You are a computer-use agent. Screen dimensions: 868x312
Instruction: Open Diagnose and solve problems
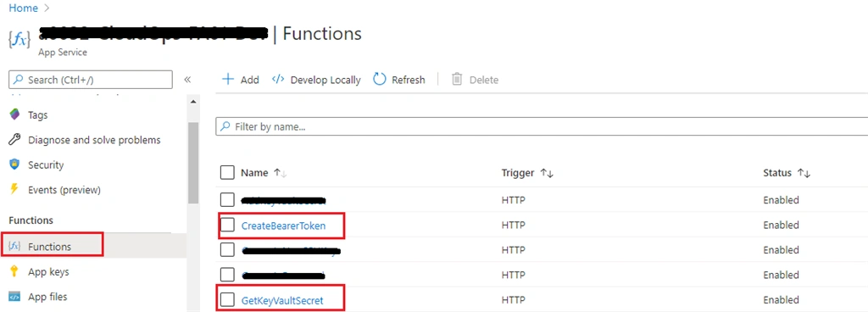coord(94,140)
